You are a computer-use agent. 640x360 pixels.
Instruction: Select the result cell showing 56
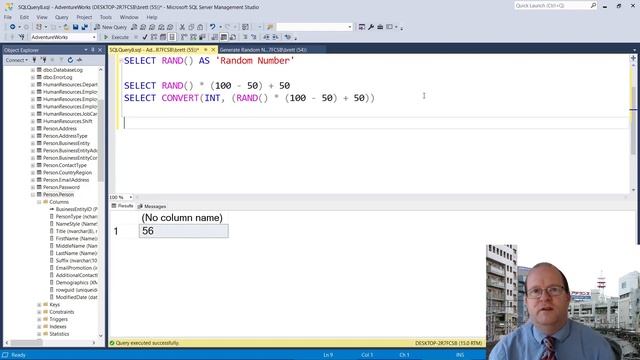[184, 231]
